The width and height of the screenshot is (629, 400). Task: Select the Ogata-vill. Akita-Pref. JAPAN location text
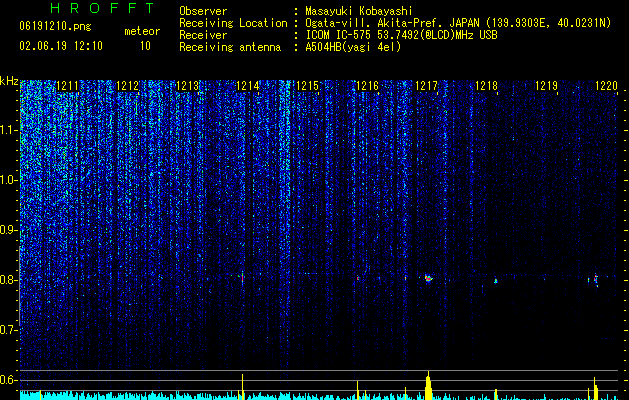point(458,23)
